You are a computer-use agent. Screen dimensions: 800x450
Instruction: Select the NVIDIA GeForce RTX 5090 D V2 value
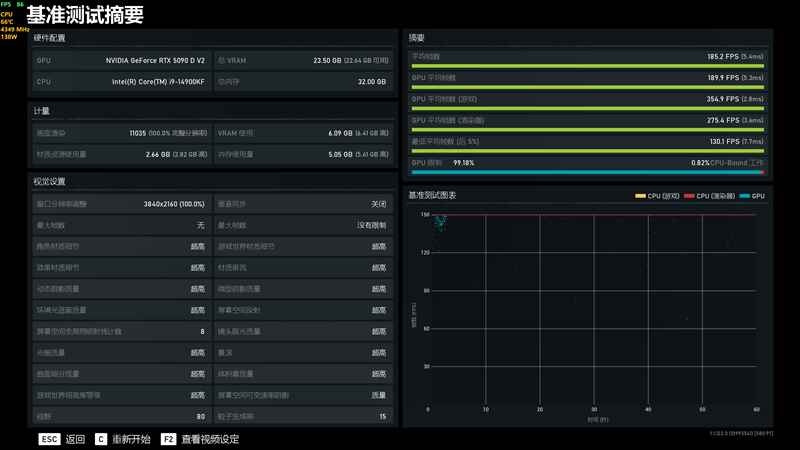pyautogui.click(x=155, y=60)
